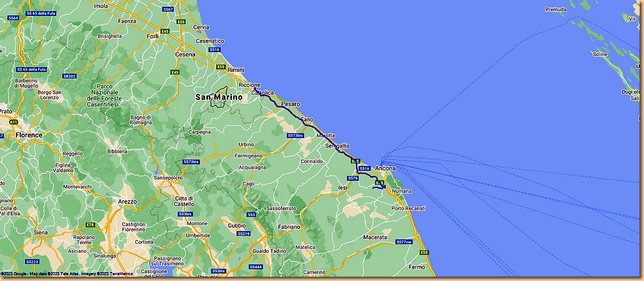Select the Cattolica label
This screenshot has height=281, width=644.
tap(262, 93)
